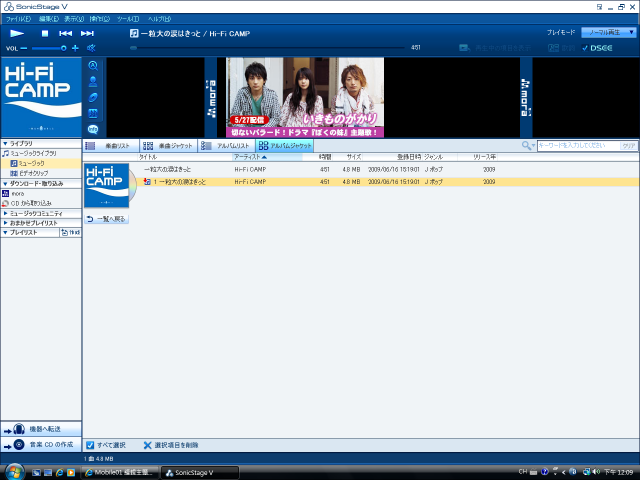Skip to the previous track
Image resolution: width=640 pixels, height=480 pixels.
65,33
